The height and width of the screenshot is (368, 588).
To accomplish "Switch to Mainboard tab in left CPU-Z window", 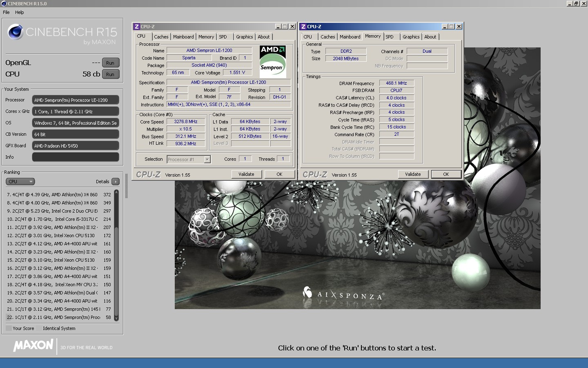I will coord(183,37).
